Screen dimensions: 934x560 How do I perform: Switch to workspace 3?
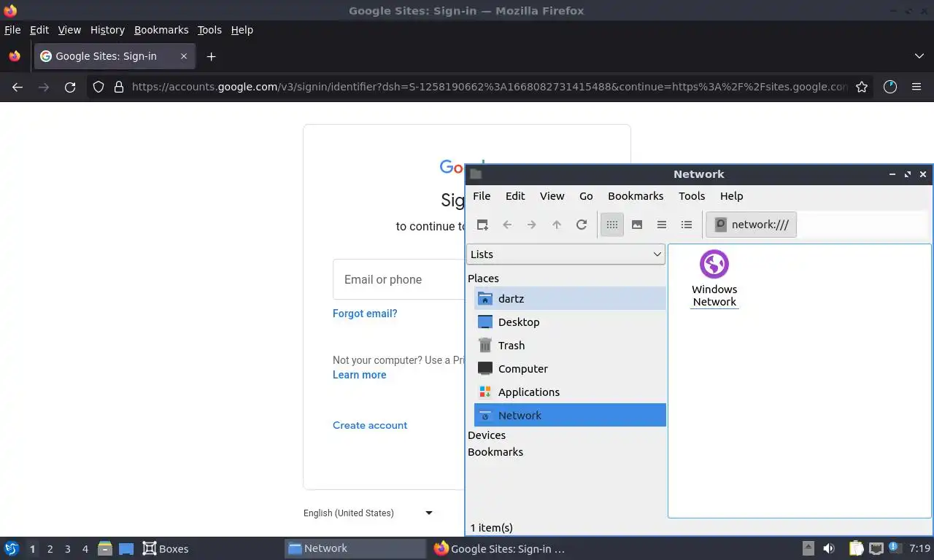pos(67,549)
